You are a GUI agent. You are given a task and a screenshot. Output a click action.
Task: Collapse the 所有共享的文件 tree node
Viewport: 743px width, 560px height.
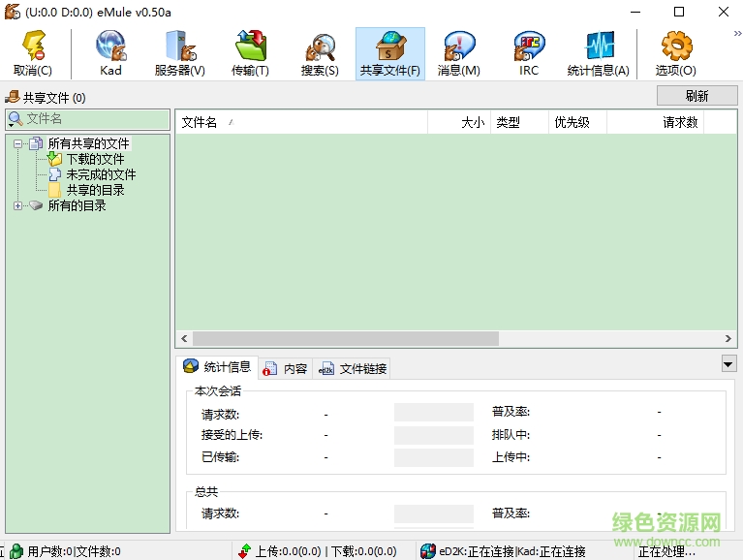point(18,143)
